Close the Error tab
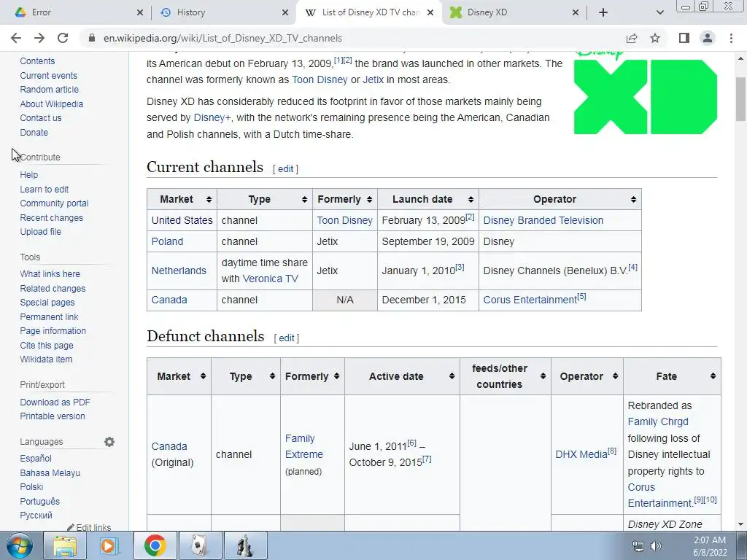747x560 pixels. click(x=139, y=12)
